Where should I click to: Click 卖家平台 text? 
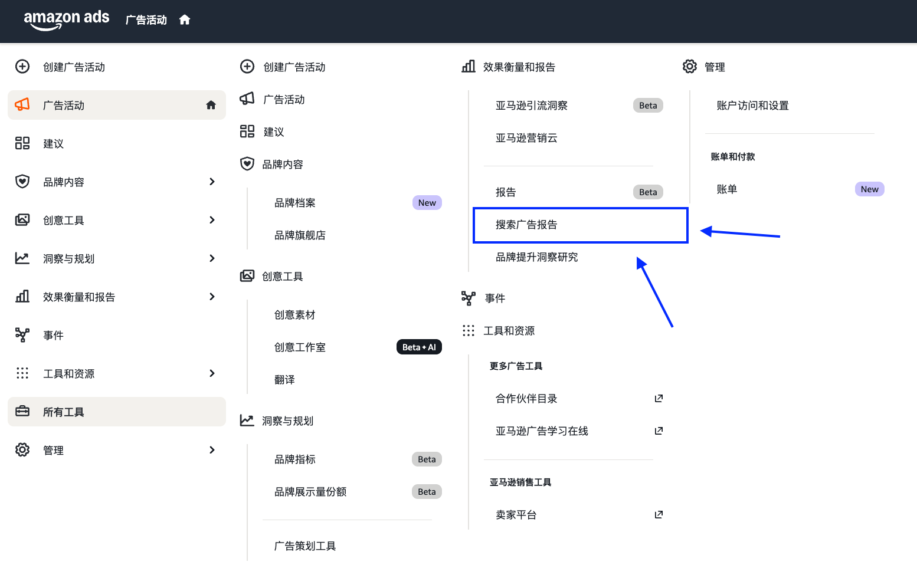516,515
